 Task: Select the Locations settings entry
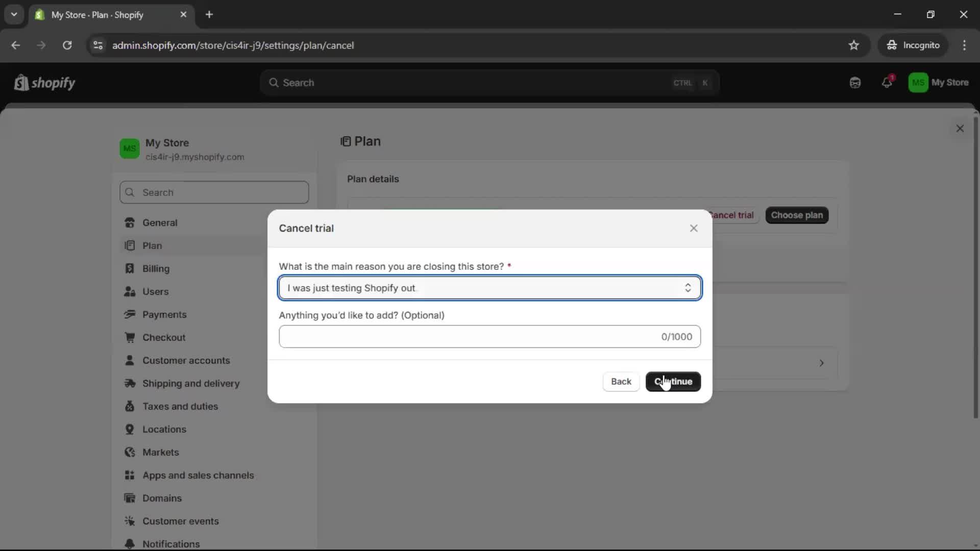[x=164, y=429]
